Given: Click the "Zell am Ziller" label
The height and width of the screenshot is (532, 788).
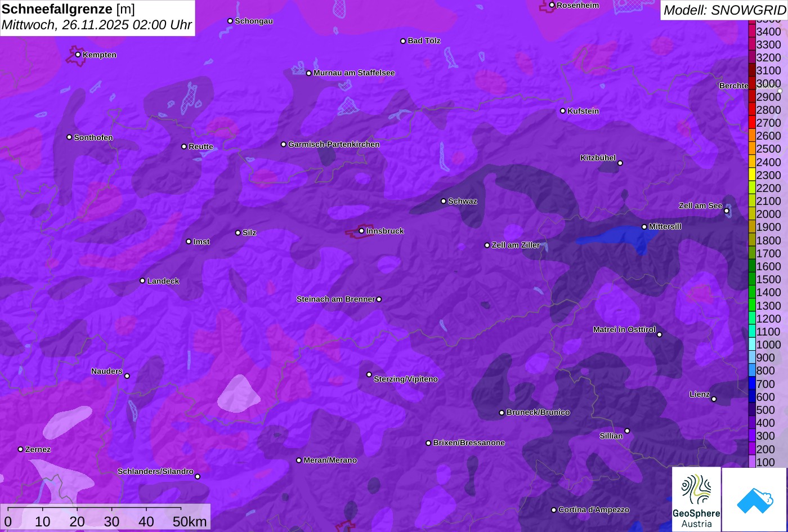Looking at the screenshot, I should (x=516, y=245).
